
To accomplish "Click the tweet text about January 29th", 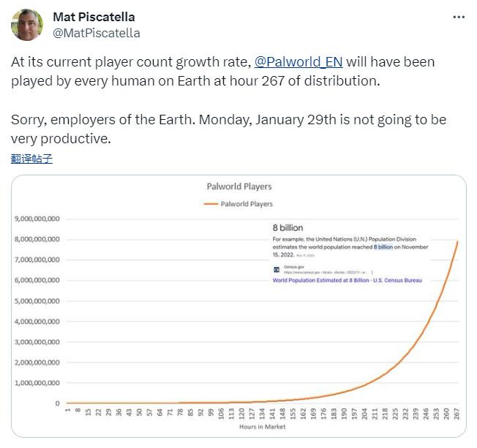I will point(228,128).
